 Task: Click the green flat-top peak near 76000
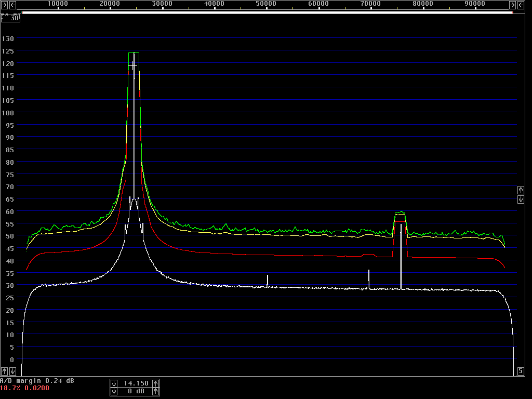click(x=401, y=212)
